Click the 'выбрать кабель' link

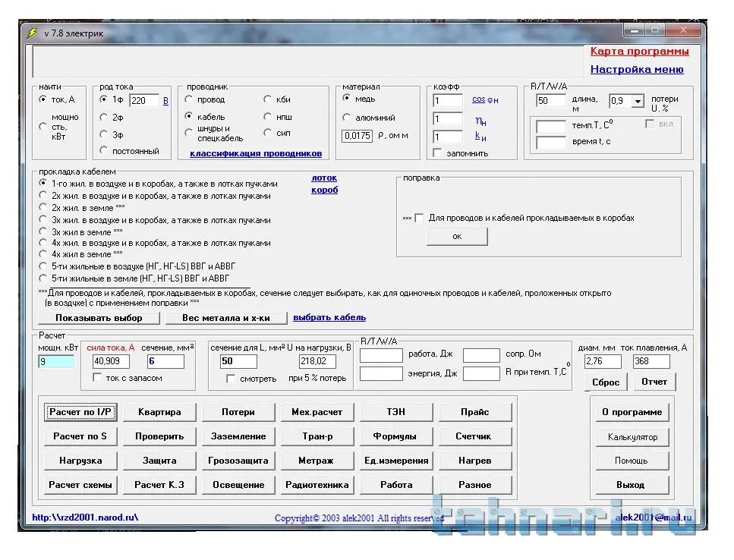point(329,318)
